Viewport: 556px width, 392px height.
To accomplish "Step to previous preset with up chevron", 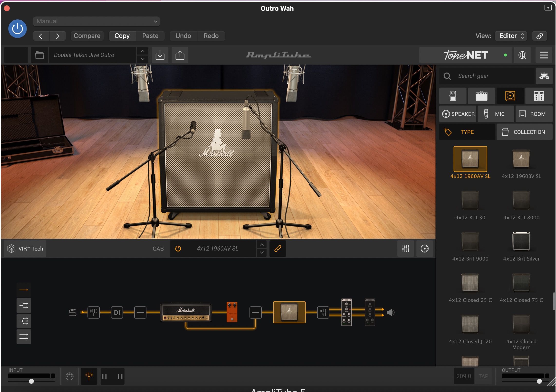I will click(x=143, y=51).
